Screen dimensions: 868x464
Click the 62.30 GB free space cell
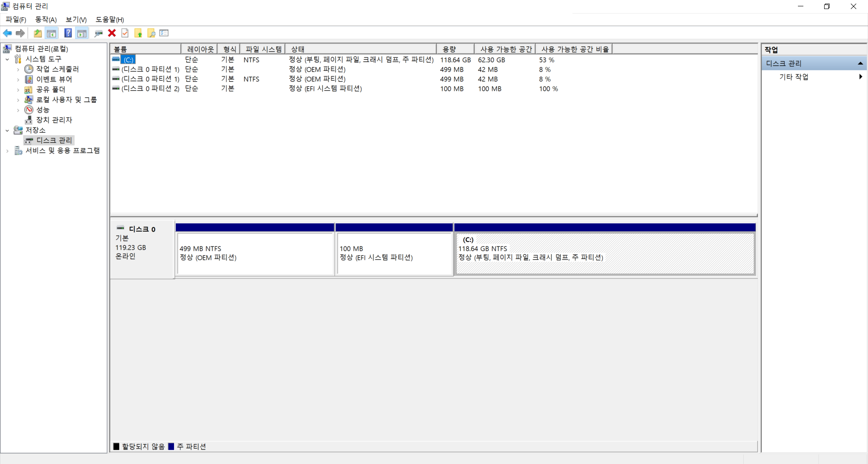(x=491, y=60)
